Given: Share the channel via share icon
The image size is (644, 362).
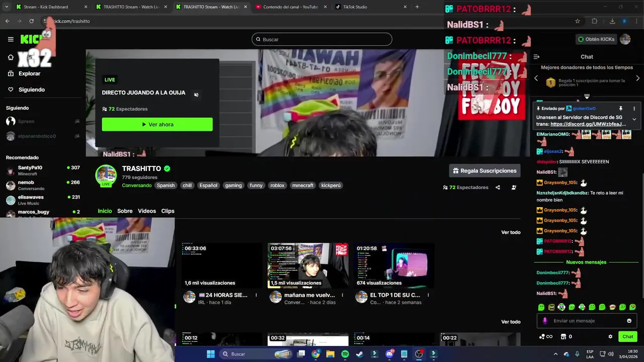Looking at the screenshot, I should [498, 188].
